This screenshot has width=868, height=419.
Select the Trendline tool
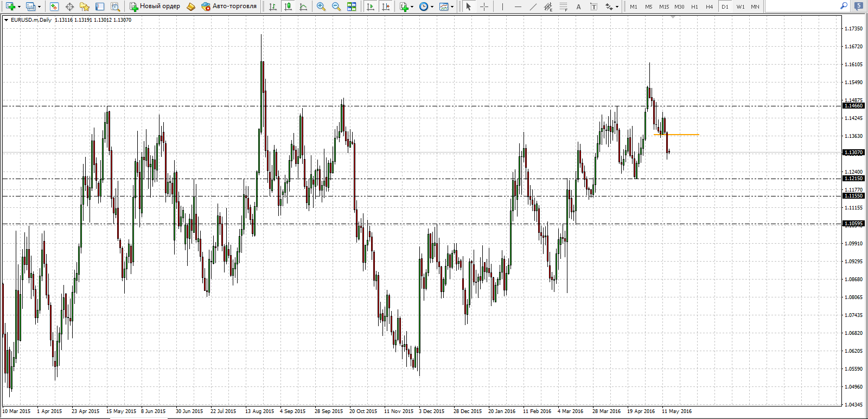(533, 7)
